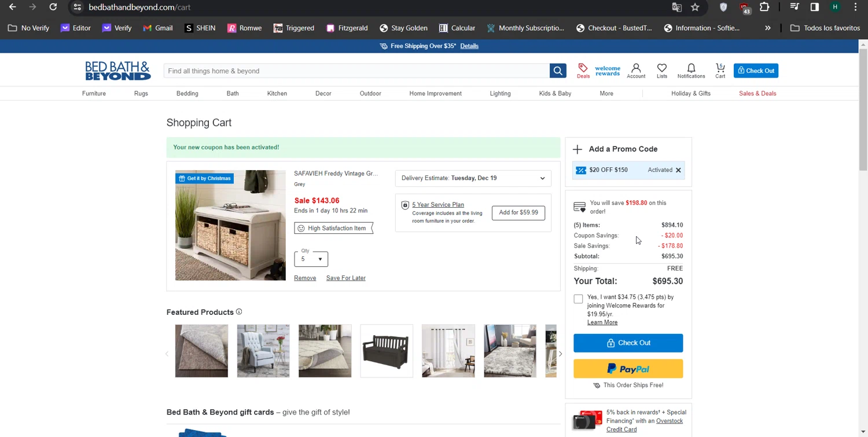Check the Welcome Rewards join checkbox

click(x=578, y=299)
